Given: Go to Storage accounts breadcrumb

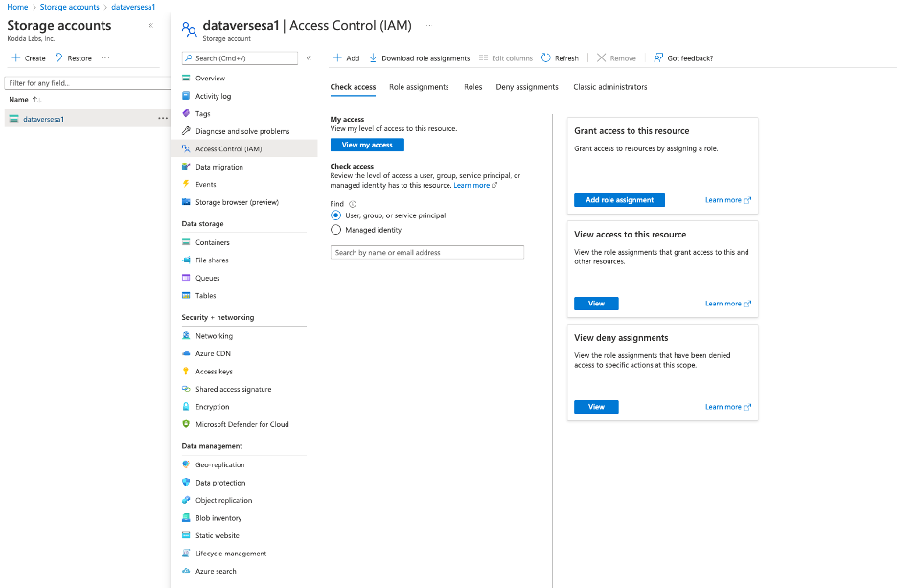Looking at the screenshot, I should [69, 7].
